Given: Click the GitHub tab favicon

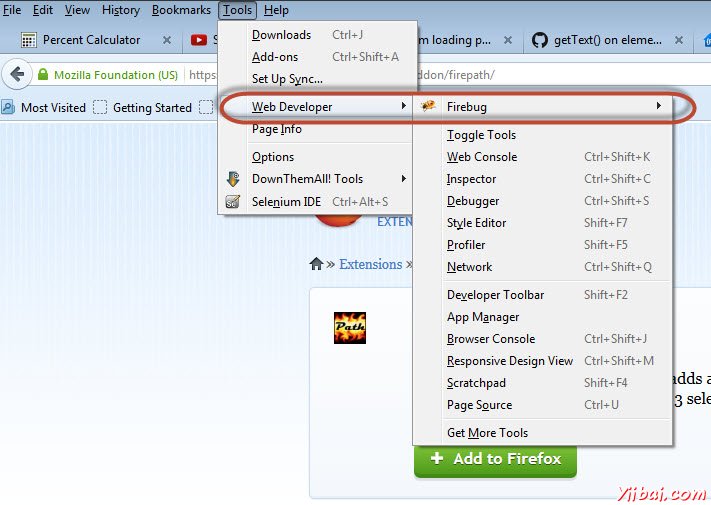Looking at the screenshot, I should coord(540,40).
